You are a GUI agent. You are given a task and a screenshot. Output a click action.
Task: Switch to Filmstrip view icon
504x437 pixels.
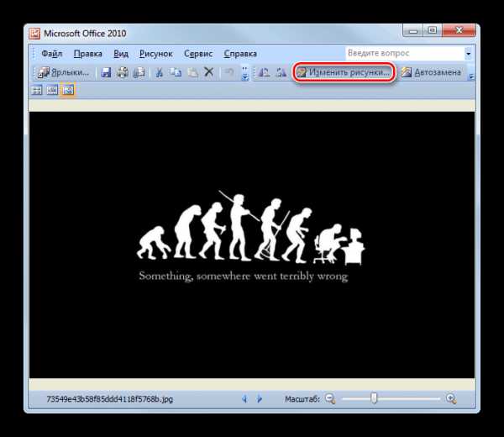tap(52, 91)
